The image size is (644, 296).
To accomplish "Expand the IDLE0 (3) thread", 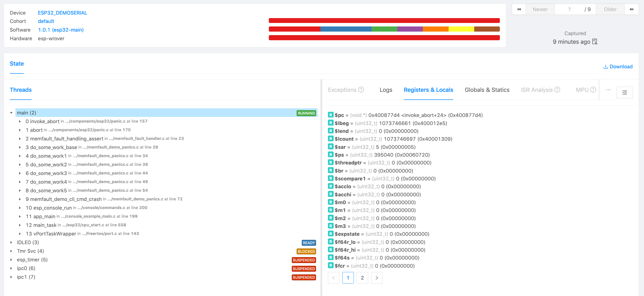I will pyautogui.click(x=11, y=243).
